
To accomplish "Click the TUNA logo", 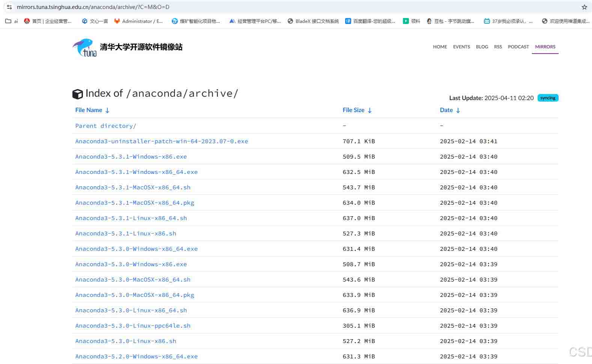I will [x=84, y=48].
